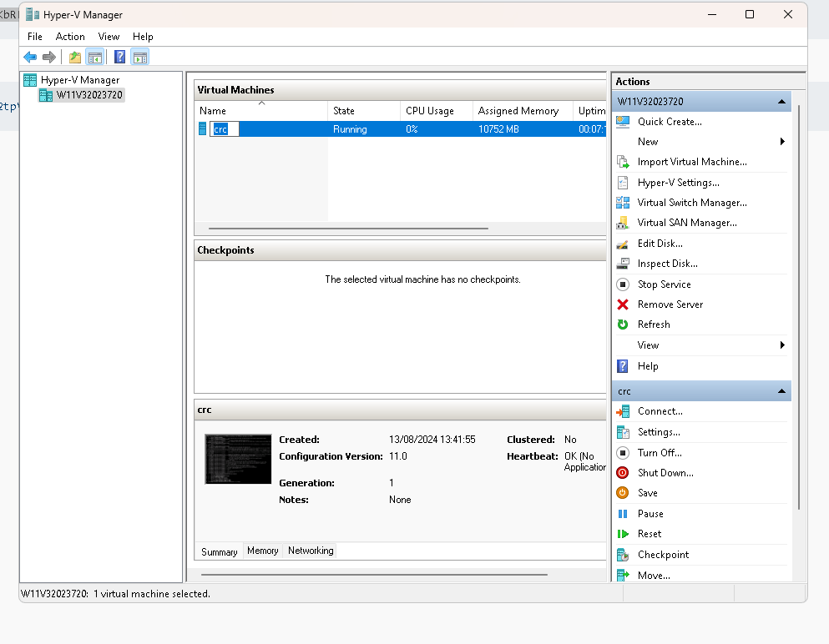
Task: Click the Turn Off icon
Action: (x=623, y=453)
